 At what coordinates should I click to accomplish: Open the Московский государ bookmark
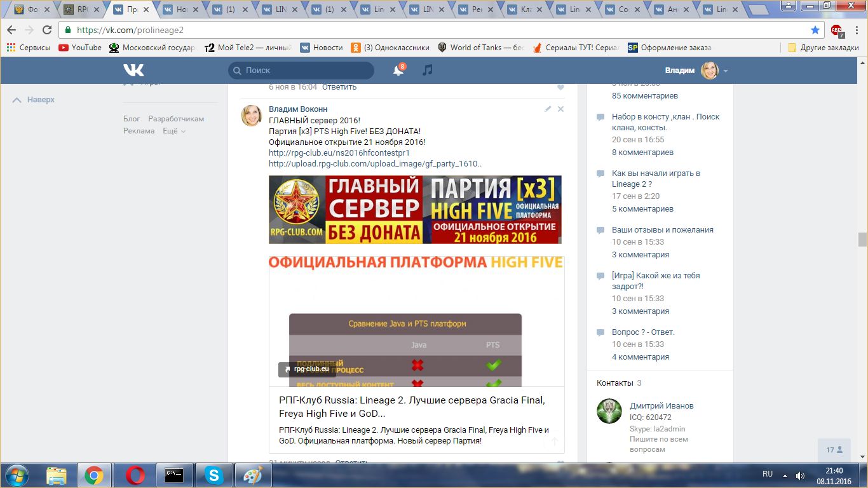(x=153, y=48)
